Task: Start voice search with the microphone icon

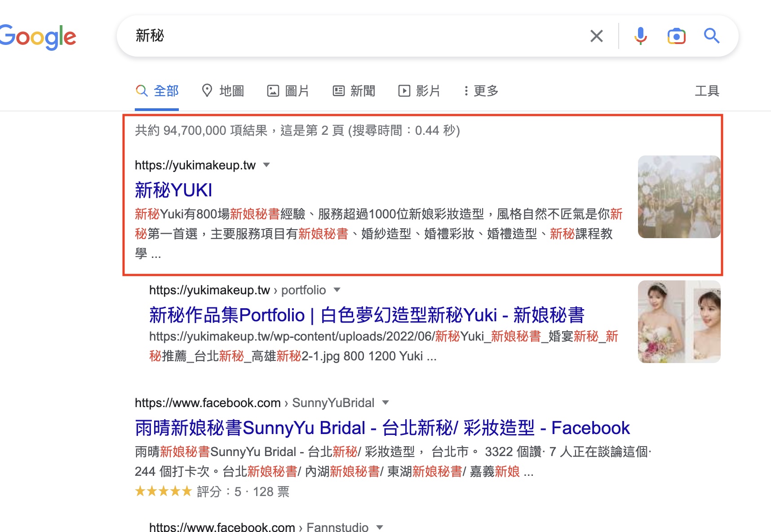Action: (641, 36)
